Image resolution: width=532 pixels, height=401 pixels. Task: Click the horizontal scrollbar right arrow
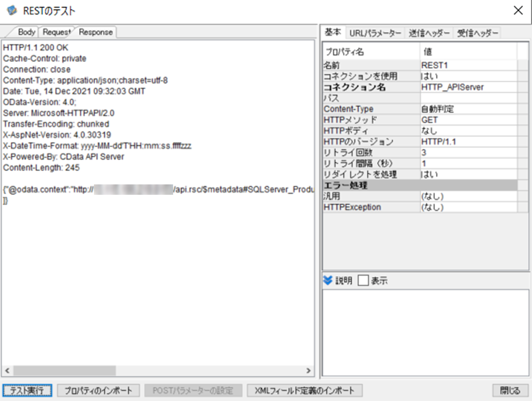click(x=309, y=370)
